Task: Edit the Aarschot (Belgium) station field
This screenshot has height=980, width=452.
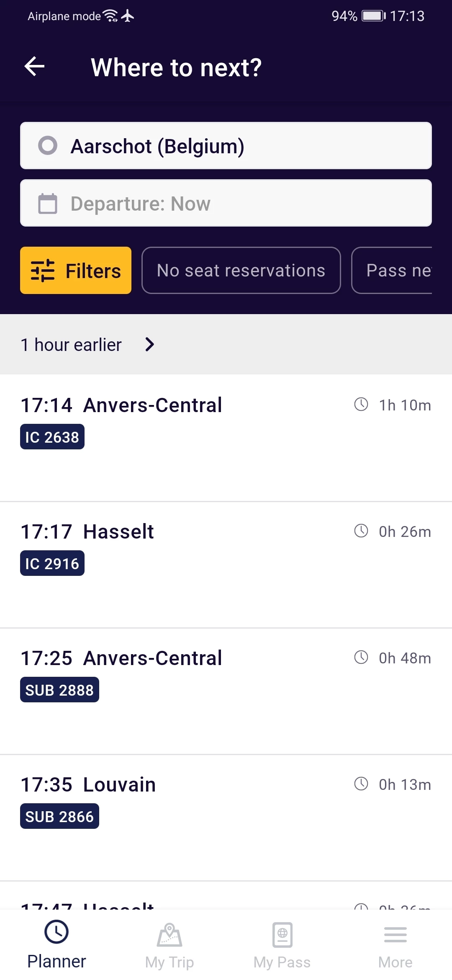Action: coord(226,146)
